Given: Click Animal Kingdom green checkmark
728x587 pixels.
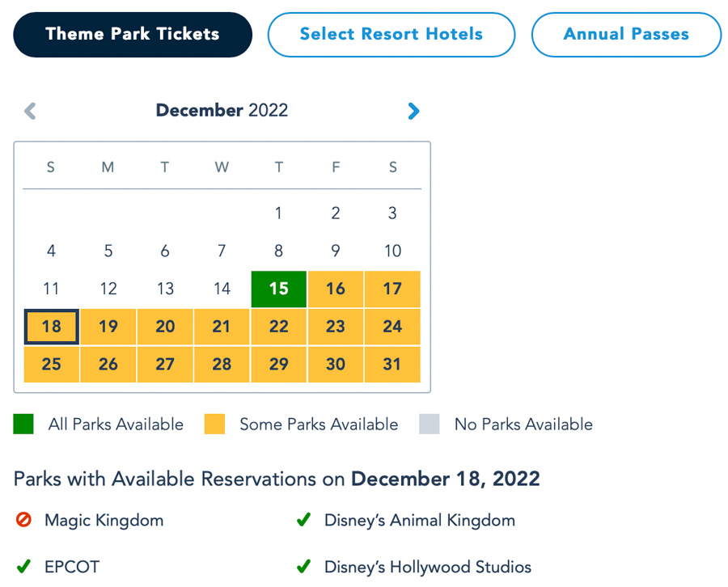Looking at the screenshot, I should (303, 520).
